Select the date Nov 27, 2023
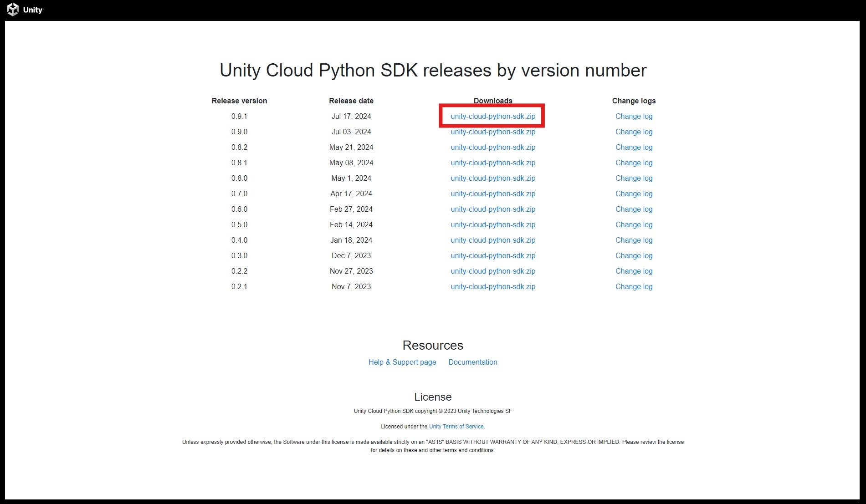Screen dimensions: 866x504 [351, 271]
